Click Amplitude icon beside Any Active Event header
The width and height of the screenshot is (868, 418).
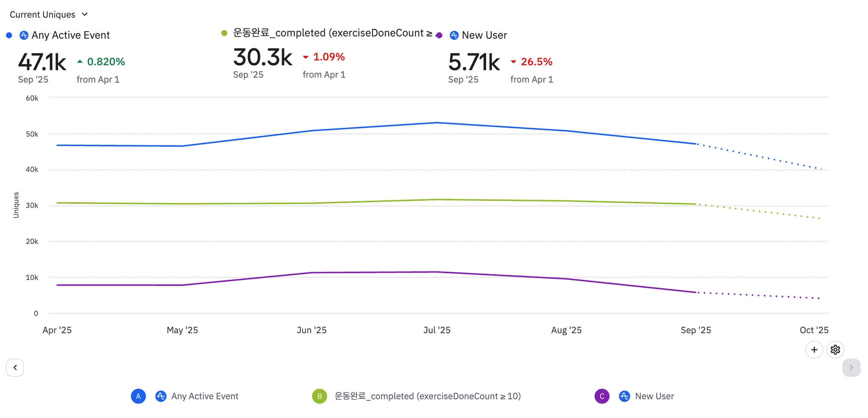click(x=24, y=35)
